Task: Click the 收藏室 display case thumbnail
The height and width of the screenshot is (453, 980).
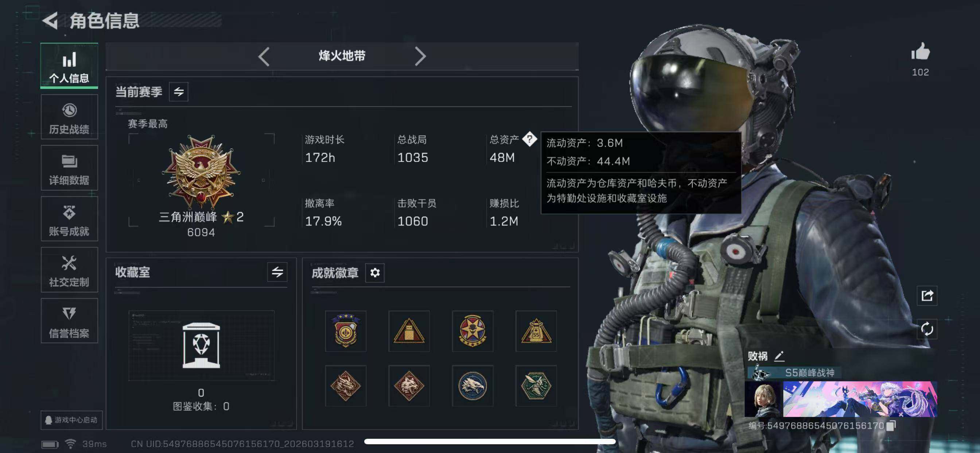Action: click(201, 345)
